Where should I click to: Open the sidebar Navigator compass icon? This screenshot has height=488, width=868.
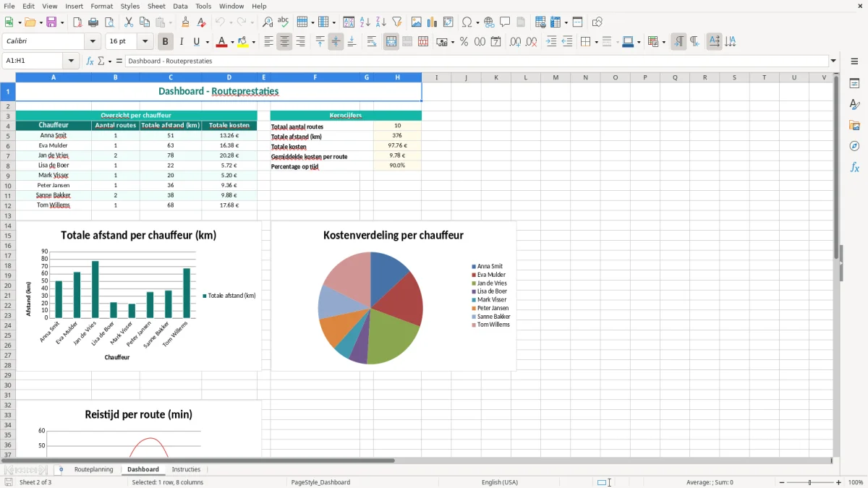[x=854, y=146]
